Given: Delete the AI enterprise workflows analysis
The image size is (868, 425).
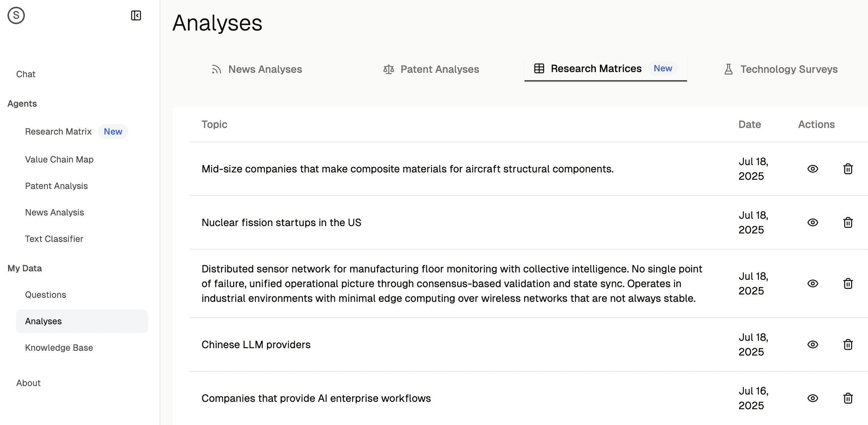Looking at the screenshot, I should pos(848,398).
